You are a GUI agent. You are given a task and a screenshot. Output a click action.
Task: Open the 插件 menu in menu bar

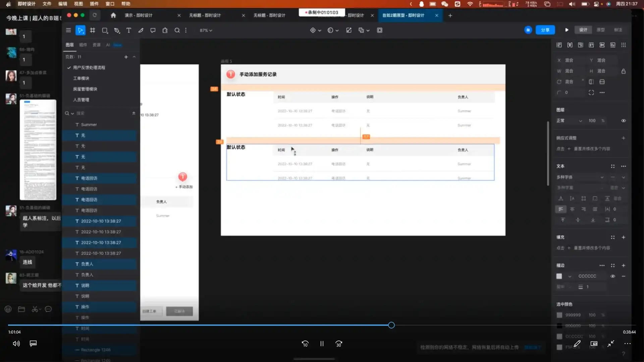tap(94, 4)
